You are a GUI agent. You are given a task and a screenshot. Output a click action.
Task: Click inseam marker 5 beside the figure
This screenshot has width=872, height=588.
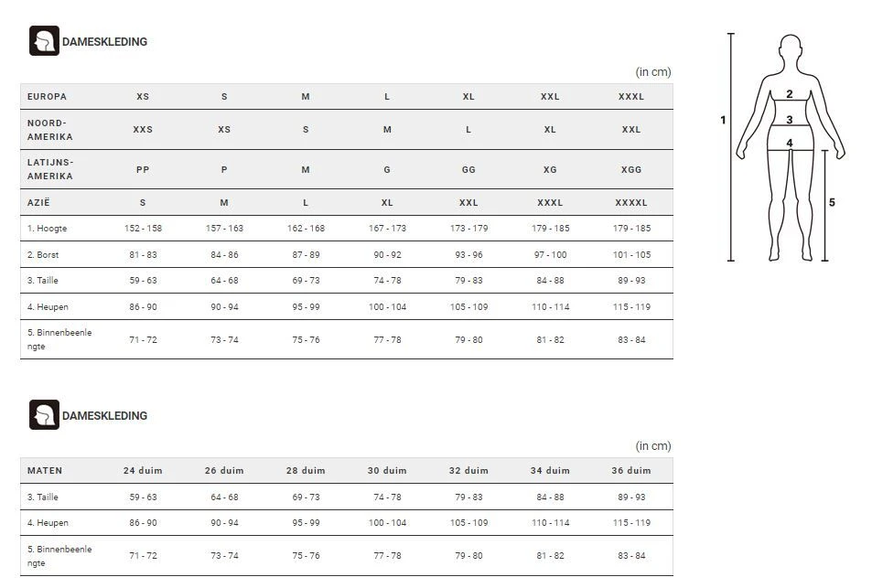[x=832, y=203]
